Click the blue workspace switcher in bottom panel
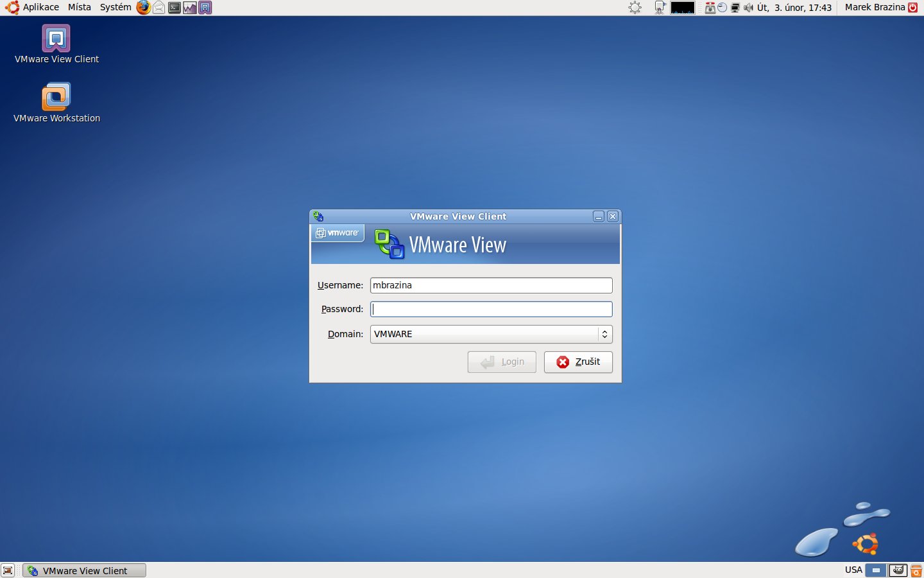Image resolution: width=924 pixels, height=578 pixels. point(876,570)
